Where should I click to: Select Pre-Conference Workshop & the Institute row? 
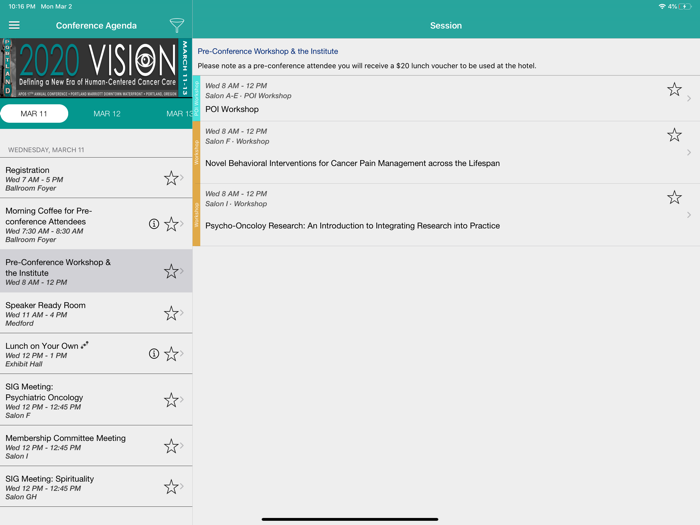pyautogui.click(x=96, y=271)
